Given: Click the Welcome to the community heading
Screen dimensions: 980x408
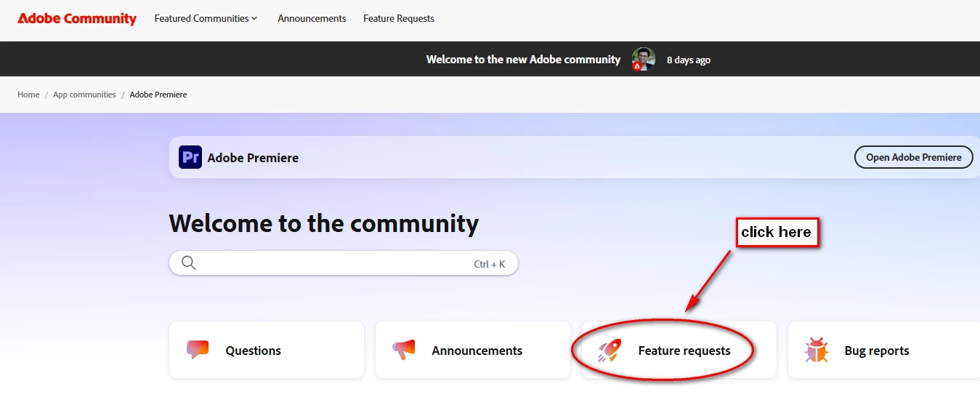Looking at the screenshot, I should (324, 223).
